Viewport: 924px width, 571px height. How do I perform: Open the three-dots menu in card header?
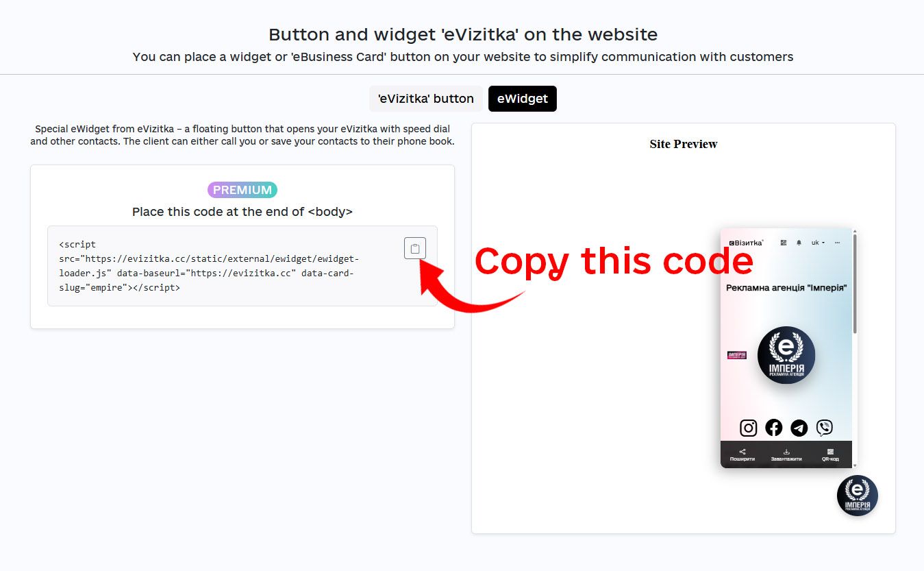pos(837,243)
